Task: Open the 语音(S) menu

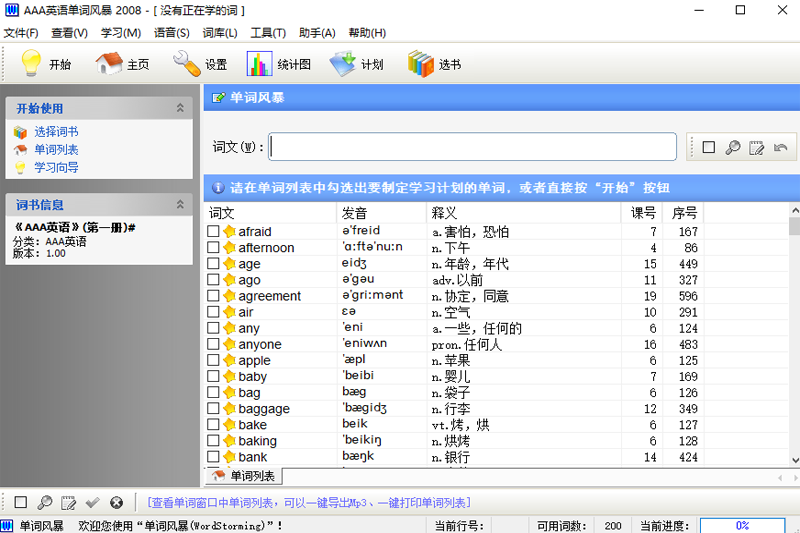Action: [x=171, y=33]
